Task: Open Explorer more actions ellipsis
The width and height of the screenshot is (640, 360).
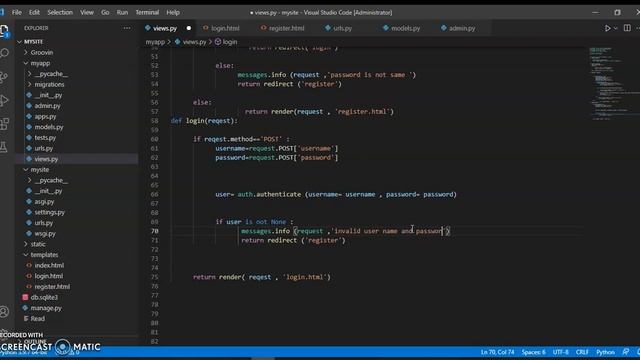Action: [x=127, y=28]
